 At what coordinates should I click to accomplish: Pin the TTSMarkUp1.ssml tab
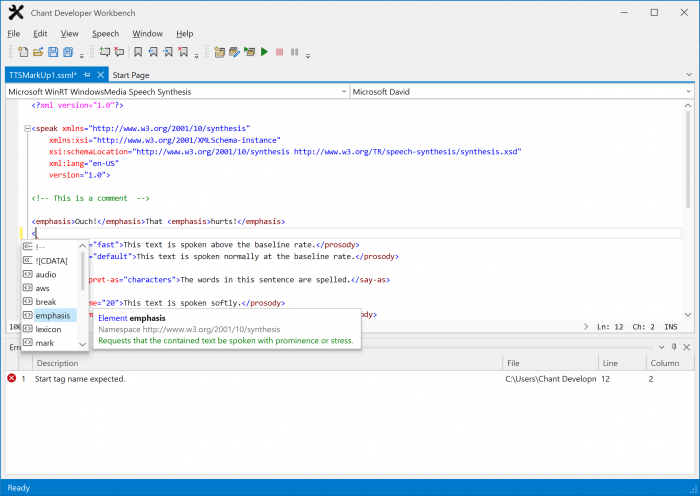click(x=87, y=75)
